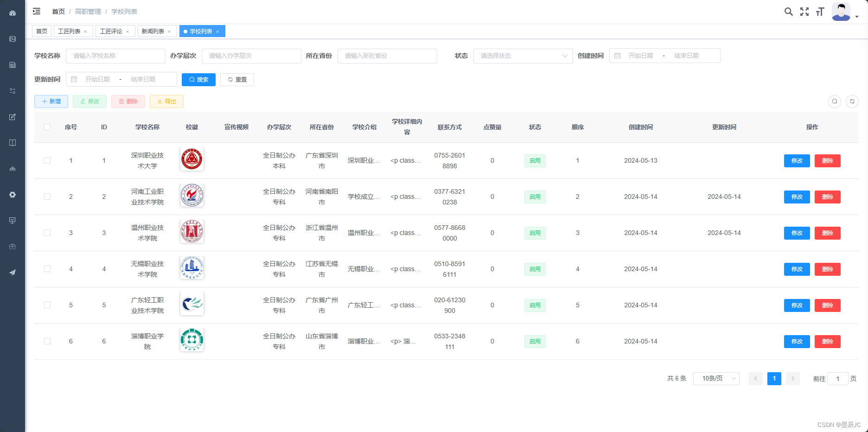The image size is (868, 432).
Task: Select the row for 温州职业技术学院
Action: click(x=47, y=233)
